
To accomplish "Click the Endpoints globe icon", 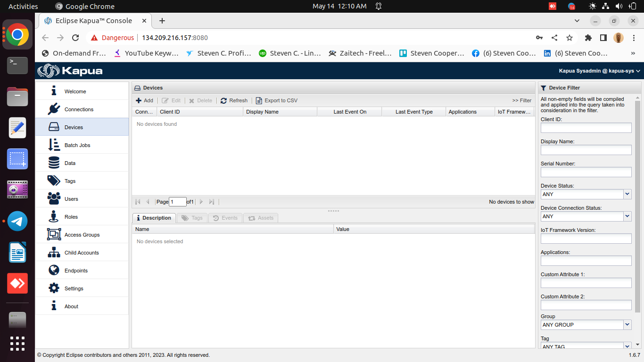I will click(x=54, y=270).
